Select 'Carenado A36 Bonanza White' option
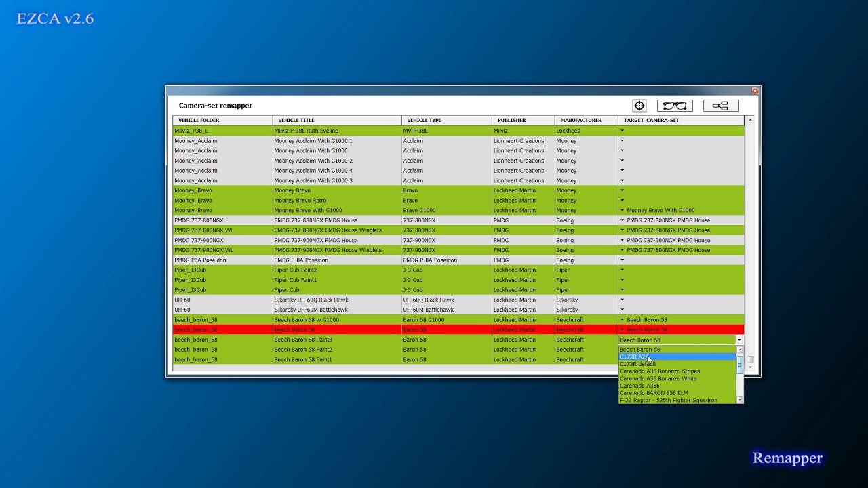The width and height of the screenshot is (868, 488). click(677, 378)
